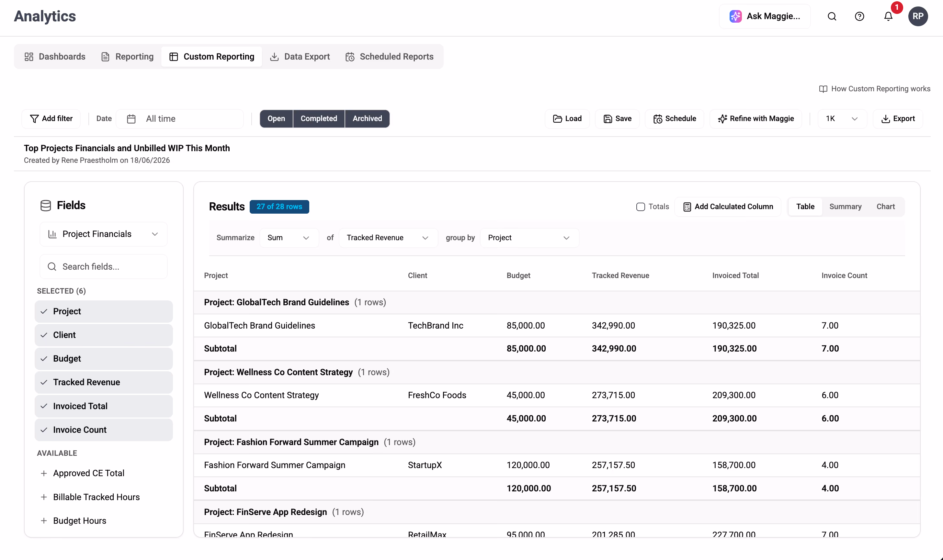
Task: Sort by Invoice Count column header
Action: (844, 276)
